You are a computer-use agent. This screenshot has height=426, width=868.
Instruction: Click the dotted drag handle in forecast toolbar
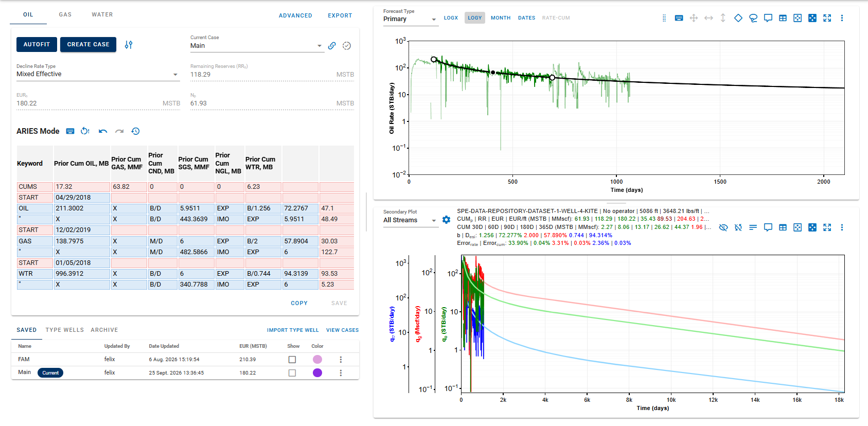(664, 18)
